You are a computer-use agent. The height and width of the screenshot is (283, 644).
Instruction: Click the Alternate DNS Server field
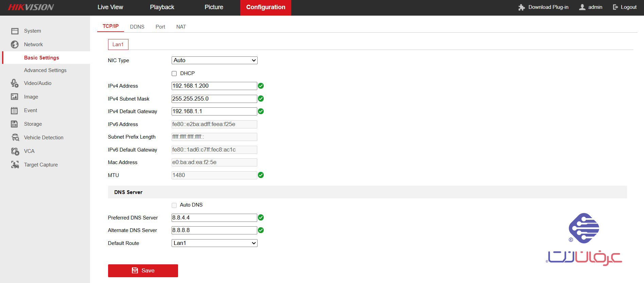pos(214,230)
